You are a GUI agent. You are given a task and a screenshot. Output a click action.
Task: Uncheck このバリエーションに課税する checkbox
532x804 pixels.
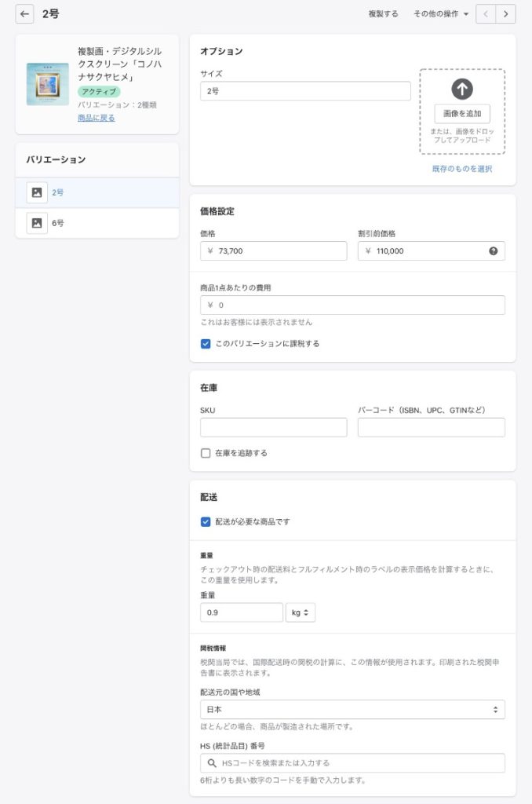(x=206, y=344)
